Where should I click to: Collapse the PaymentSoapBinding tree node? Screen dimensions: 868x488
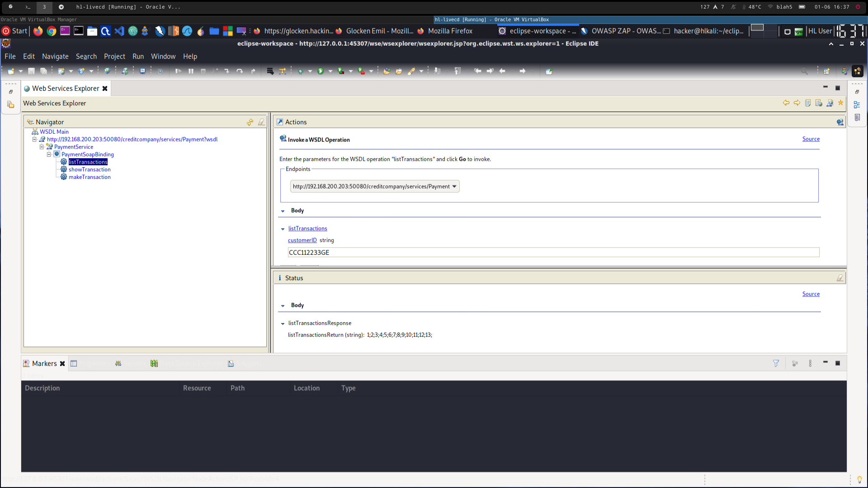[49, 155]
